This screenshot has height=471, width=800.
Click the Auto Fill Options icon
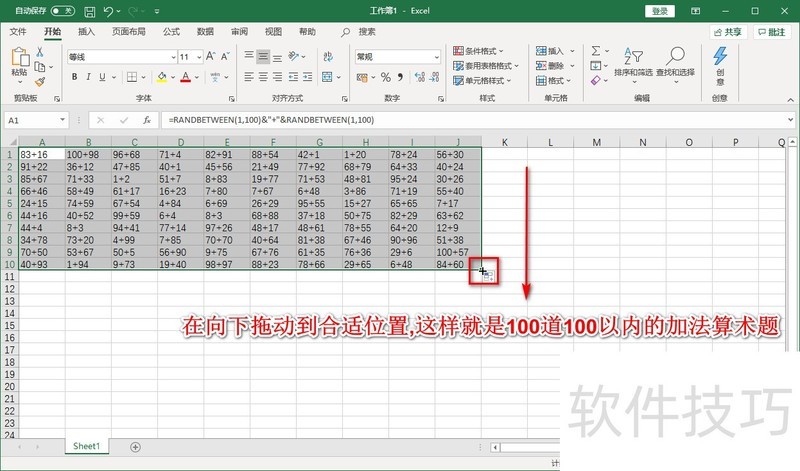[x=489, y=277]
